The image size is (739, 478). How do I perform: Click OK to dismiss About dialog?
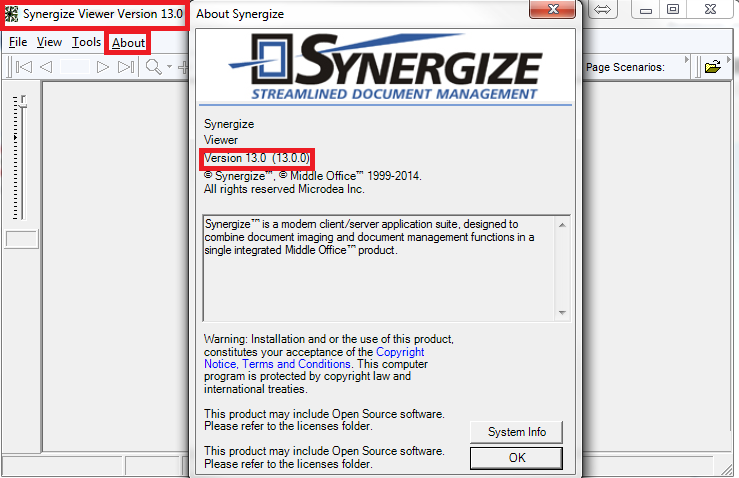click(x=517, y=458)
